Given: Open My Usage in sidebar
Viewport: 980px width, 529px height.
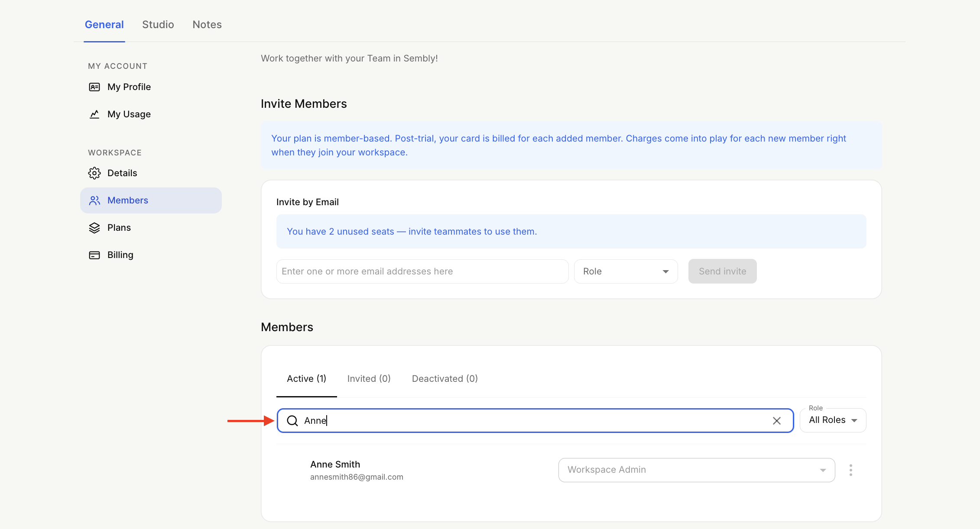Looking at the screenshot, I should click(151, 114).
